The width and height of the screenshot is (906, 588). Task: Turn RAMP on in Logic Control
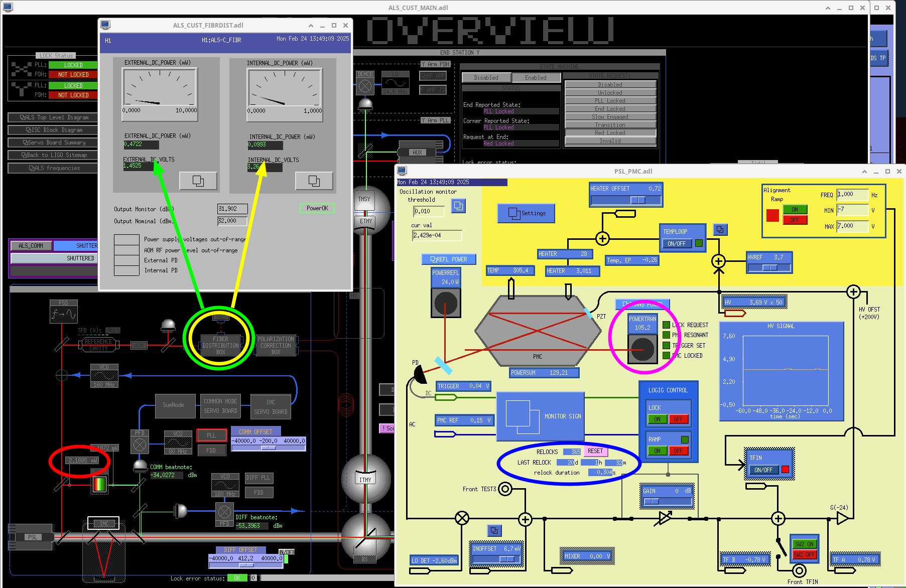coord(657,451)
